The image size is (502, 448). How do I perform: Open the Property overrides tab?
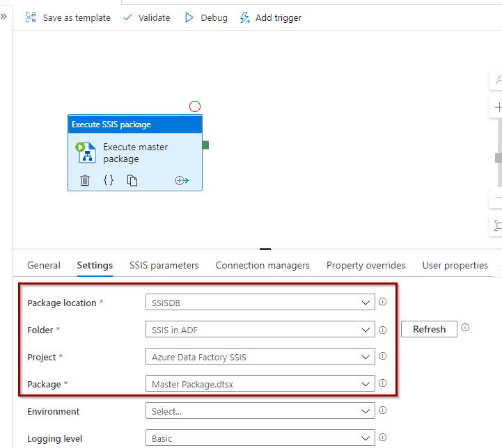click(366, 266)
